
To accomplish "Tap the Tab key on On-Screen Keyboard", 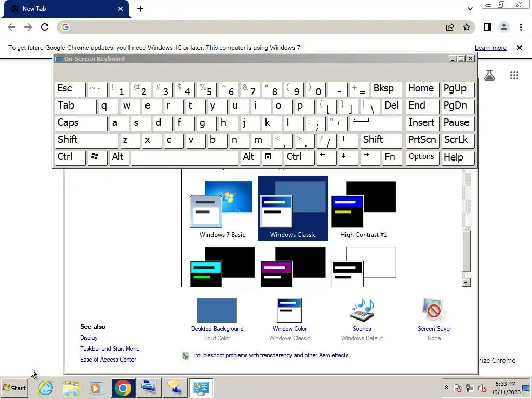I will [x=76, y=106].
